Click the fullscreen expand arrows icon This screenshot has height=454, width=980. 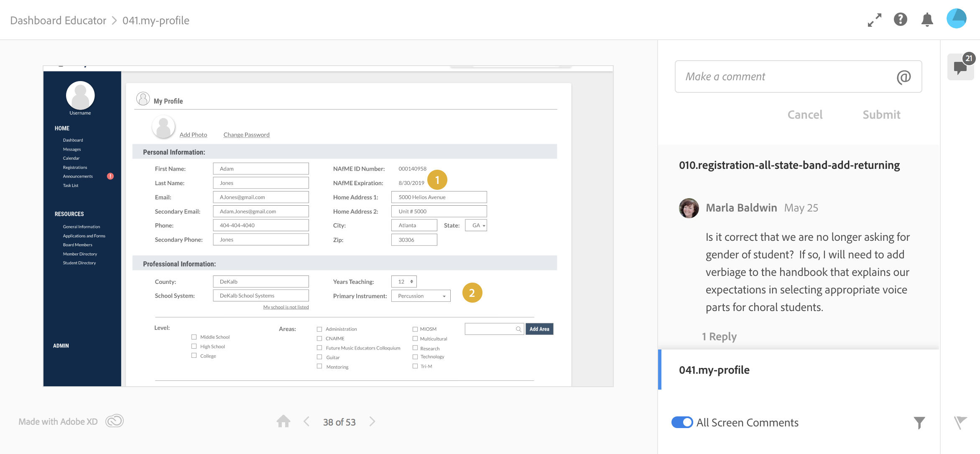874,20
